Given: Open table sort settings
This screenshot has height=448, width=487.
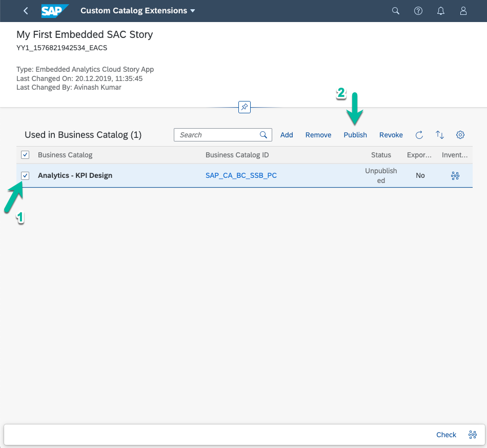Looking at the screenshot, I should (440, 135).
